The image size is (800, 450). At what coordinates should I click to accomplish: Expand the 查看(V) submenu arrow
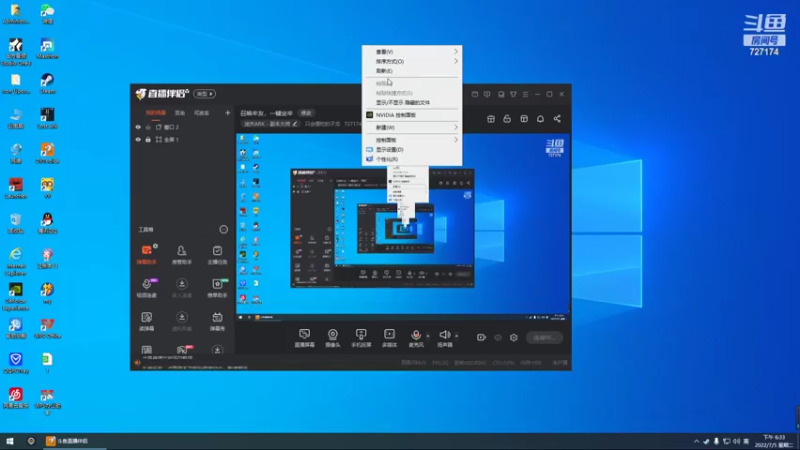click(x=456, y=52)
